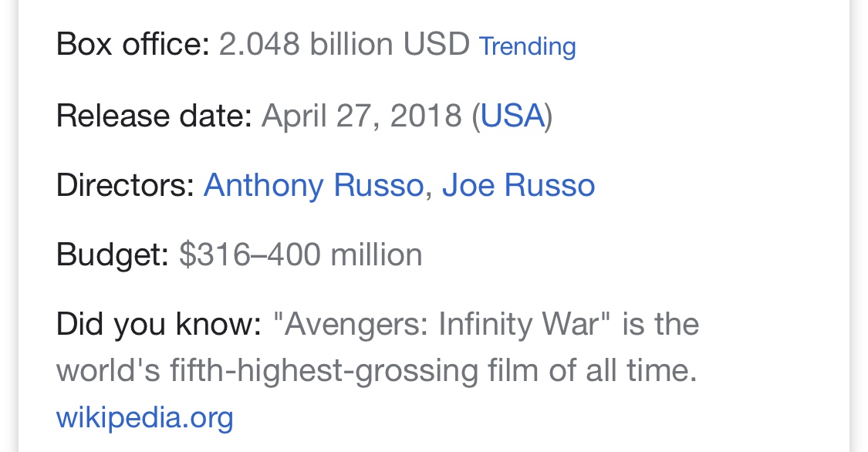Click the word 'billion' in box office
Viewport: 868px width, 452px height.
pyautogui.click(x=352, y=44)
